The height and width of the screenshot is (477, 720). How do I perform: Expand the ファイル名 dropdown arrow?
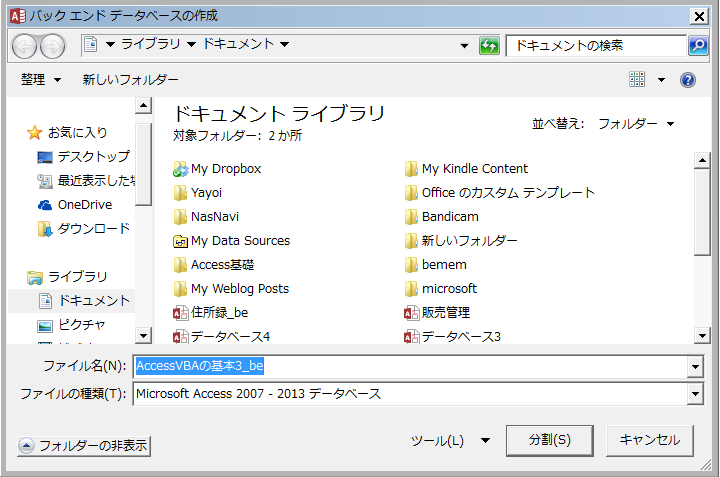click(695, 367)
